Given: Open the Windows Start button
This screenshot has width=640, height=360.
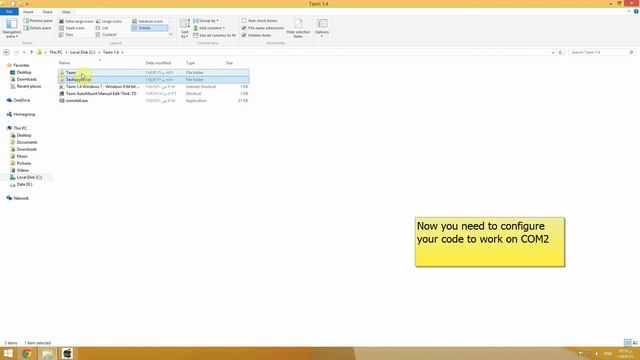Looking at the screenshot, I should tap(8, 353).
